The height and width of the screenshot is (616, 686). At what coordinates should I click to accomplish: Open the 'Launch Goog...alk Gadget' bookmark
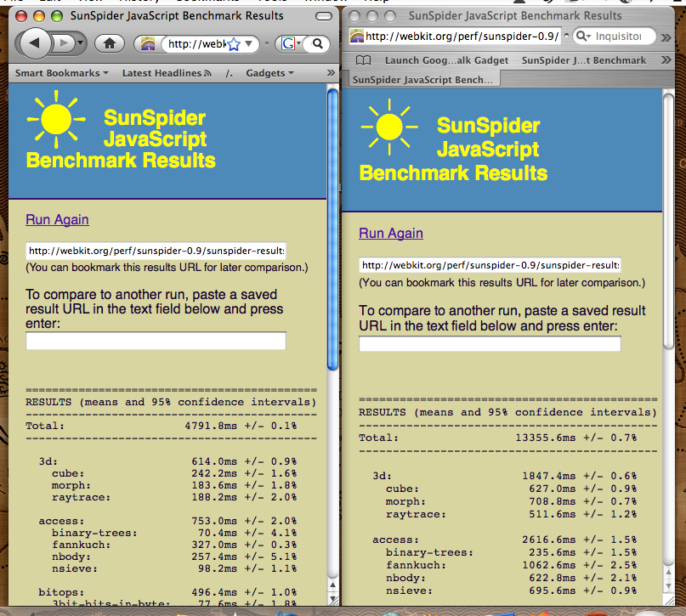[446, 60]
